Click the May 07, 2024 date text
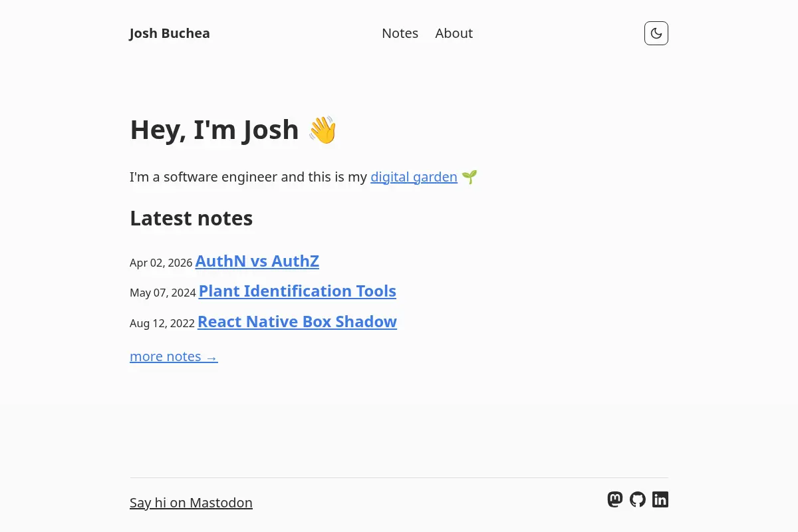Viewport: 798px width, 532px height. [163, 293]
